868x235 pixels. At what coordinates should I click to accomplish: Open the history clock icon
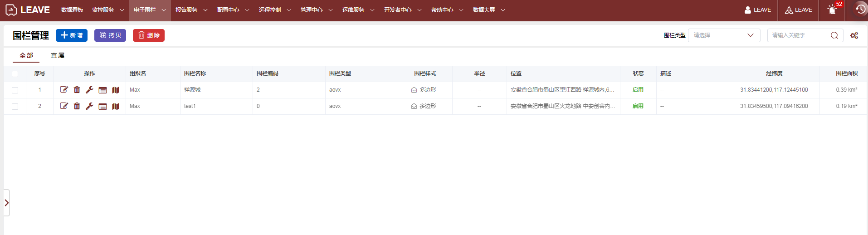pyautogui.click(x=860, y=10)
